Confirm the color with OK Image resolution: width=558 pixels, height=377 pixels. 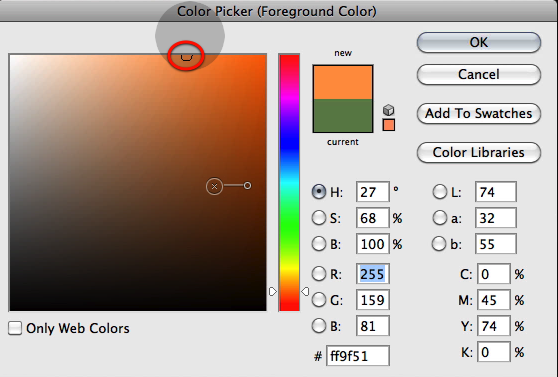click(x=479, y=42)
